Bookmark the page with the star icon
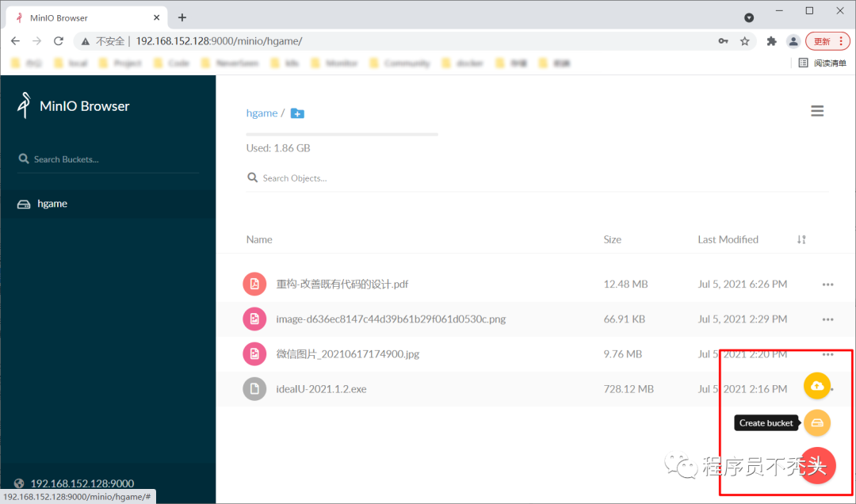Image resolution: width=856 pixels, height=504 pixels. pos(744,41)
